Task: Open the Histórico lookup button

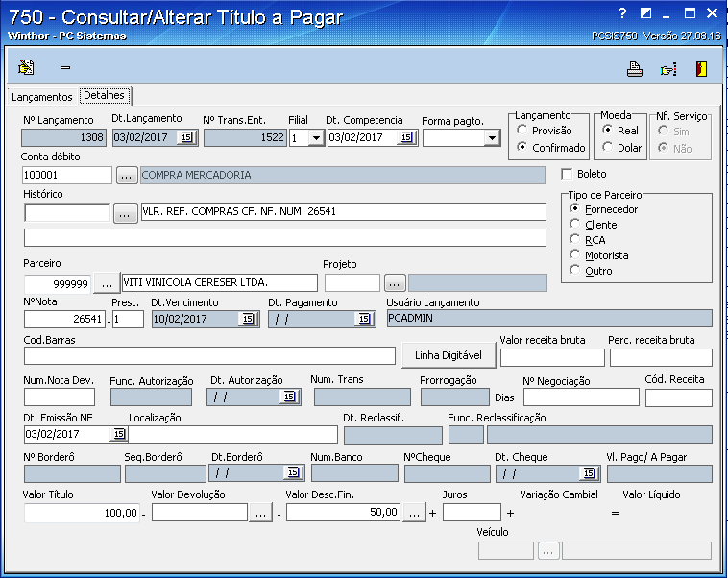Action: click(126, 213)
